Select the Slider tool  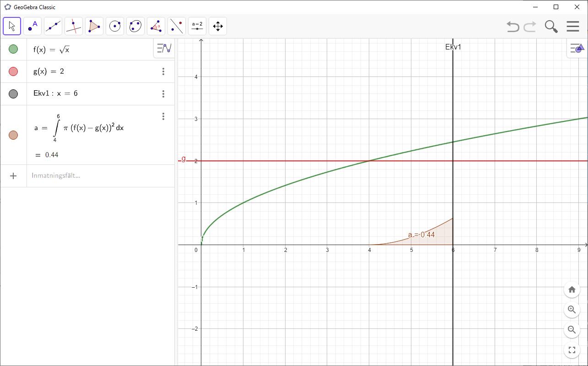coord(197,26)
